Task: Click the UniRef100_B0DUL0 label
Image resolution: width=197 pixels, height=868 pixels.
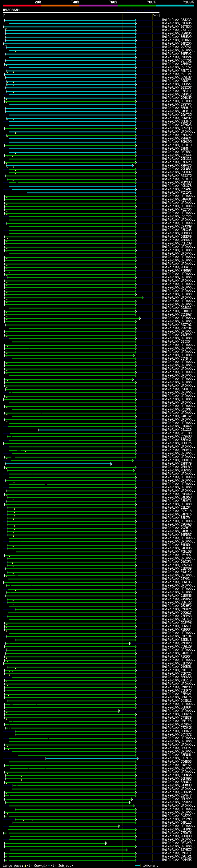Action: click(176, 460)
